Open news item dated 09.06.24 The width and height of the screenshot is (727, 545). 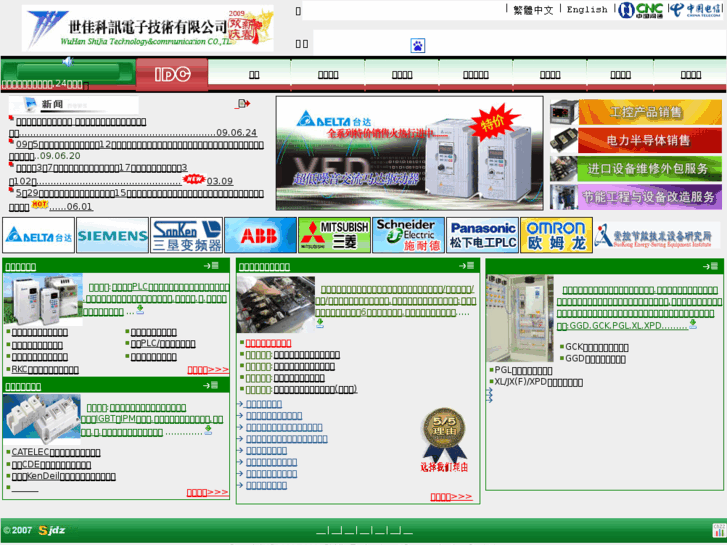click(x=132, y=127)
